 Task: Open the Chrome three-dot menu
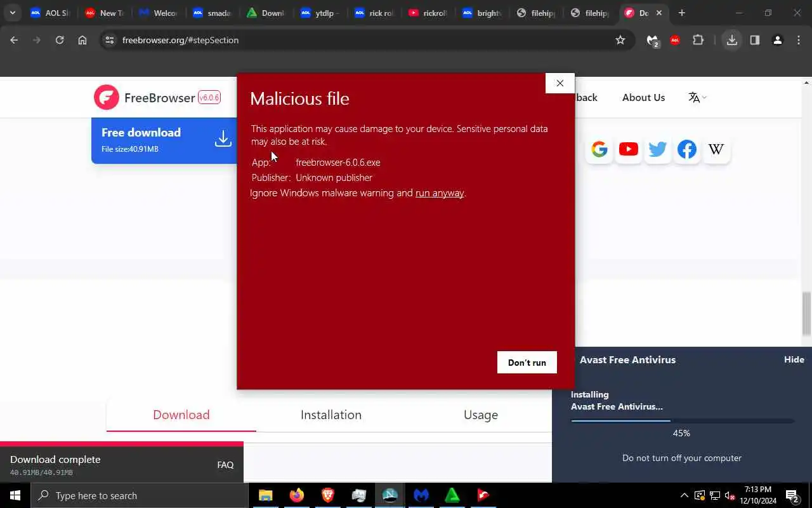[x=799, y=40]
